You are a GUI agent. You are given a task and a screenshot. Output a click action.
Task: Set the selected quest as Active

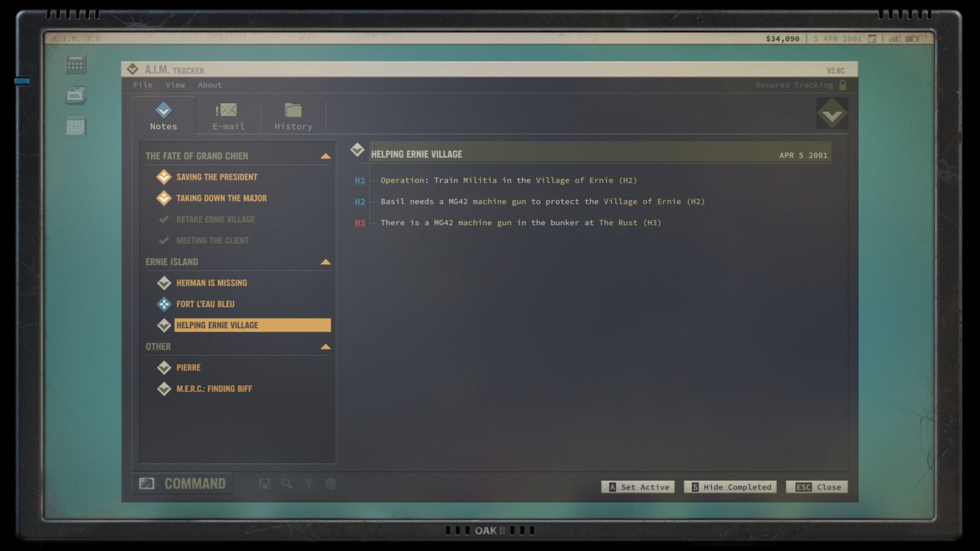(638, 487)
